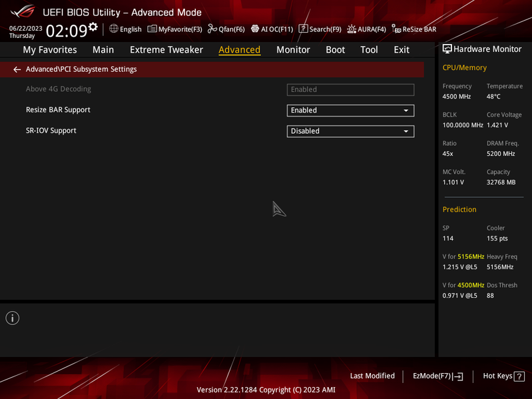The height and width of the screenshot is (399, 532).
Task: Click the Hardware Monitor screen icon
Action: (447, 49)
